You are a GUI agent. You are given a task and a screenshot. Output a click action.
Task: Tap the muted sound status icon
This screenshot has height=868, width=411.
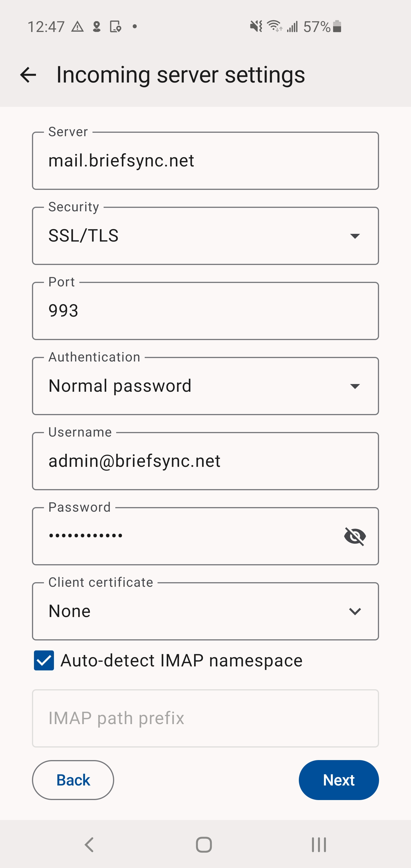(256, 26)
